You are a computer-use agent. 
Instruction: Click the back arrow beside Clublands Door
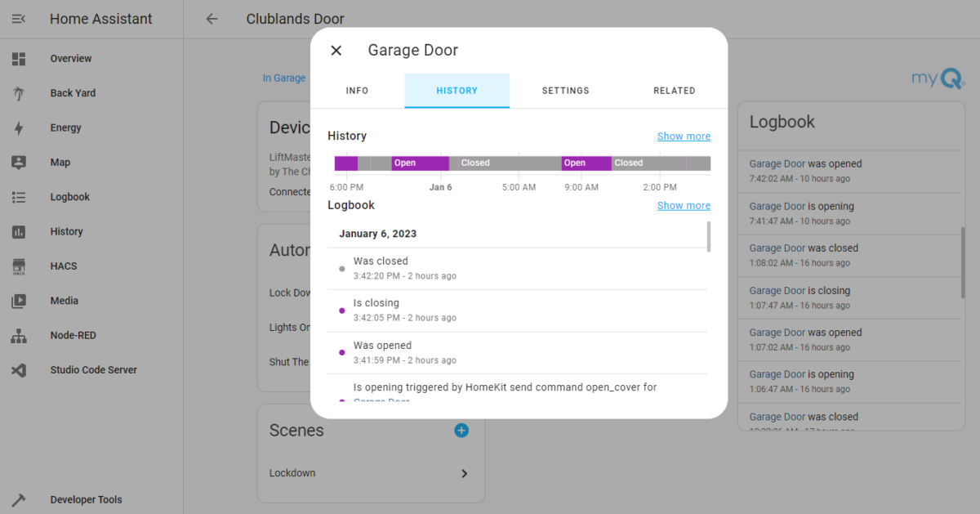pos(212,18)
